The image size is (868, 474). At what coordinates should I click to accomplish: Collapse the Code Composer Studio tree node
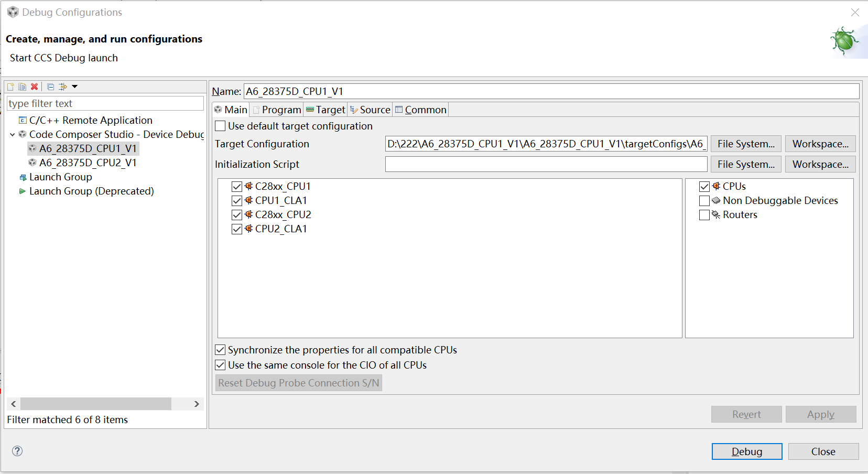coord(13,135)
